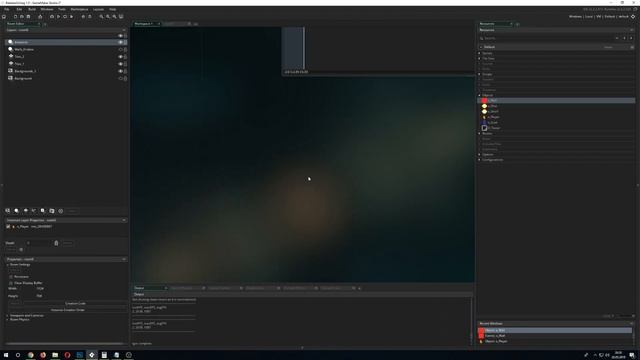Click the Clean build toolbar icon

click(71, 17)
